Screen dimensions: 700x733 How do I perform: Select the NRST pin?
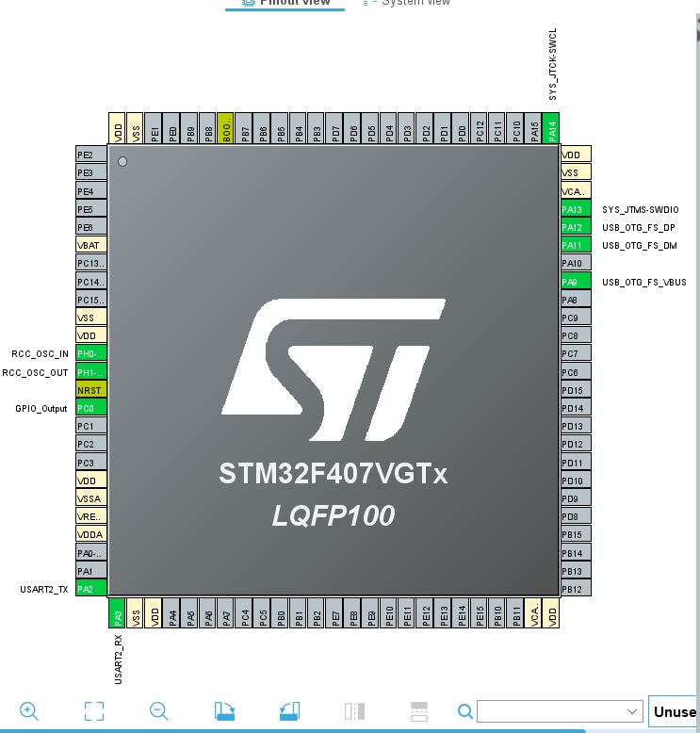(91, 390)
